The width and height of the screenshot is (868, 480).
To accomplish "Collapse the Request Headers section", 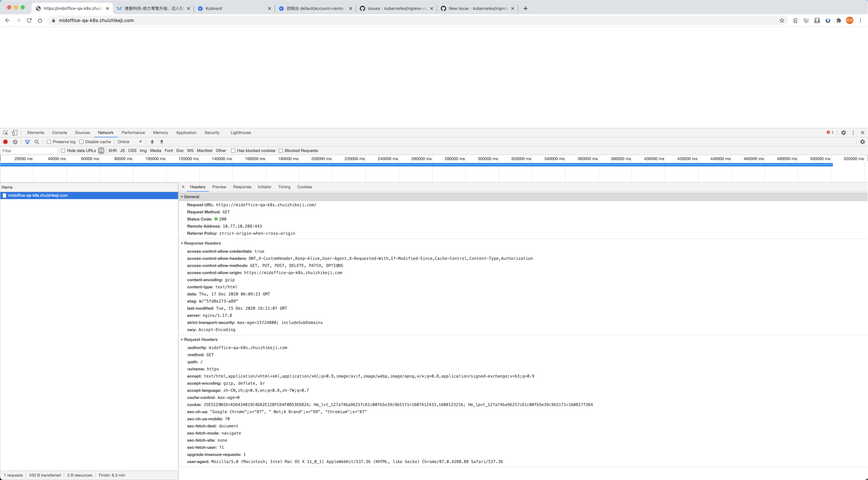I will (182, 339).
